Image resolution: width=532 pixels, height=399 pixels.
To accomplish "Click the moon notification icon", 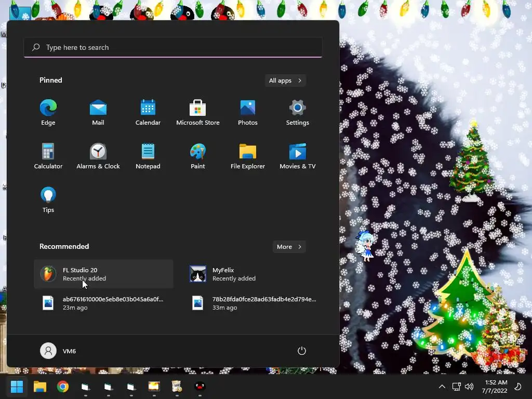I will (x=518, y=387).
